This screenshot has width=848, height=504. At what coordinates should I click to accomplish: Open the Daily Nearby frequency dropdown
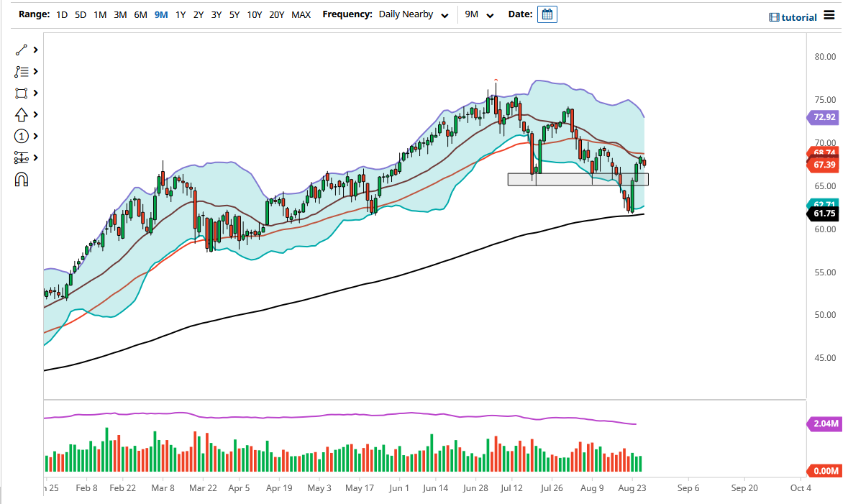click(414, 14)
